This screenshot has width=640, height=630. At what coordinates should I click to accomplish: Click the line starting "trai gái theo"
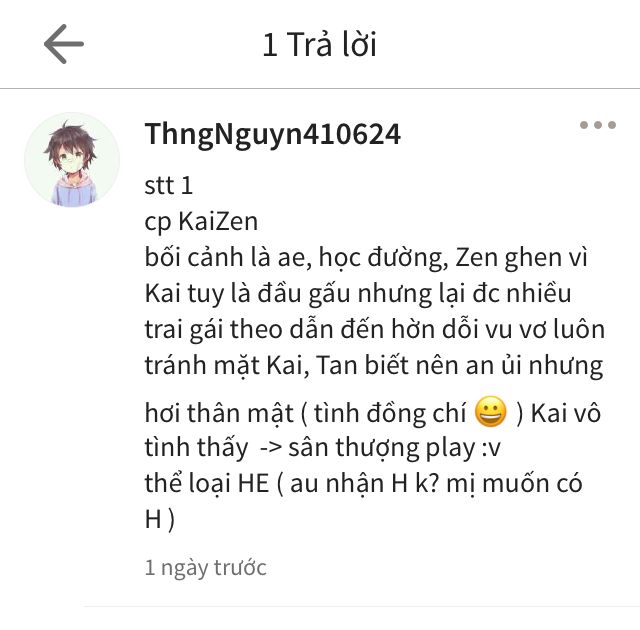tap(375, 330)
